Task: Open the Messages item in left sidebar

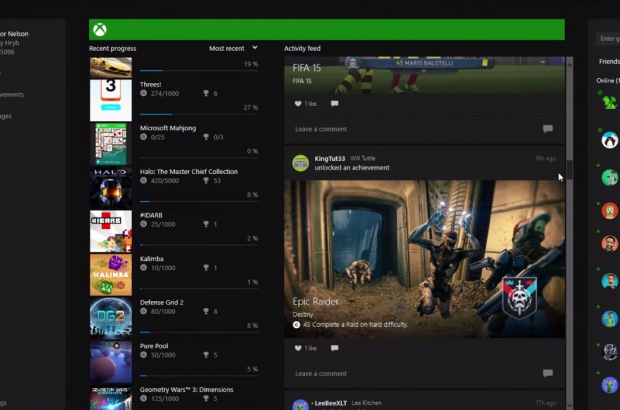Action: (x=6, y=116)
